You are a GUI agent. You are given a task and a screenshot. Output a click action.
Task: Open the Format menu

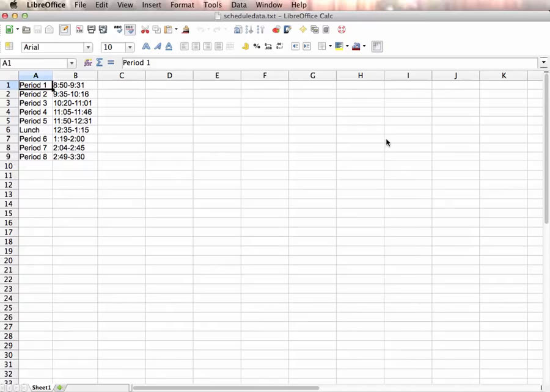tap(182, 5)
